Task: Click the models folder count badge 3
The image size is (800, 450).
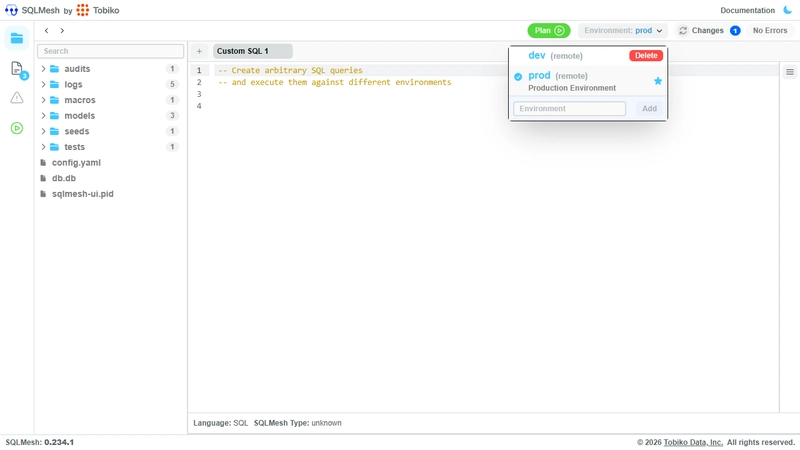Action: (172, 116)
